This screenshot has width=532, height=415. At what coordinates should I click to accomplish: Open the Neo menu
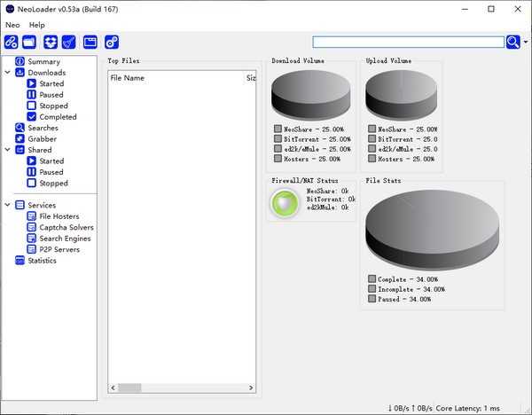coord(12,25)
